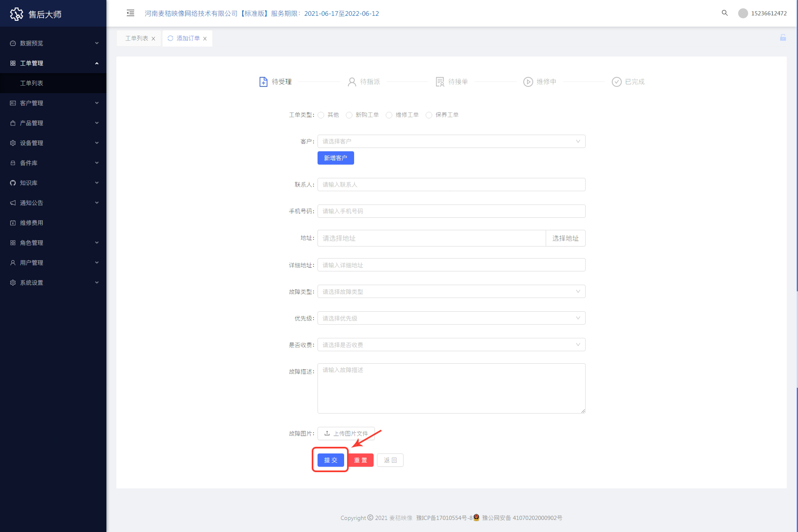The width and height of the screenshot is (798, 532).
Task: Click the 待受理 document step icon
Action: [x=263, y=82]
